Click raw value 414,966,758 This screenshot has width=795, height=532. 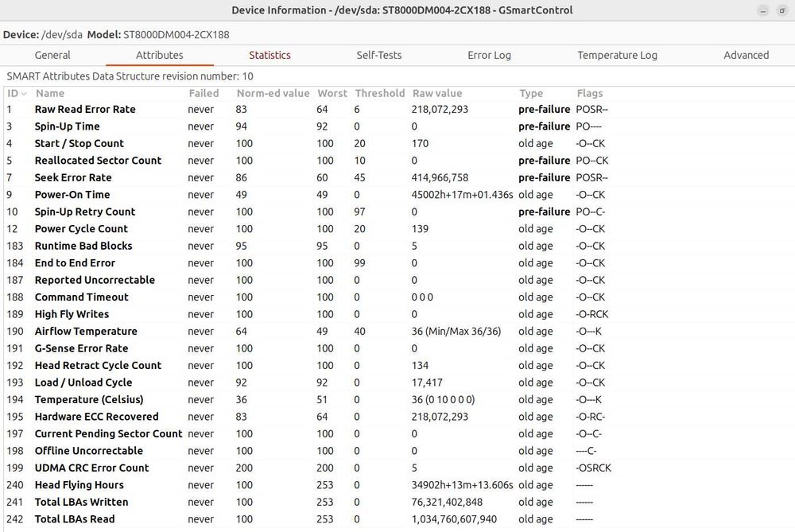(x=440, y=177)
